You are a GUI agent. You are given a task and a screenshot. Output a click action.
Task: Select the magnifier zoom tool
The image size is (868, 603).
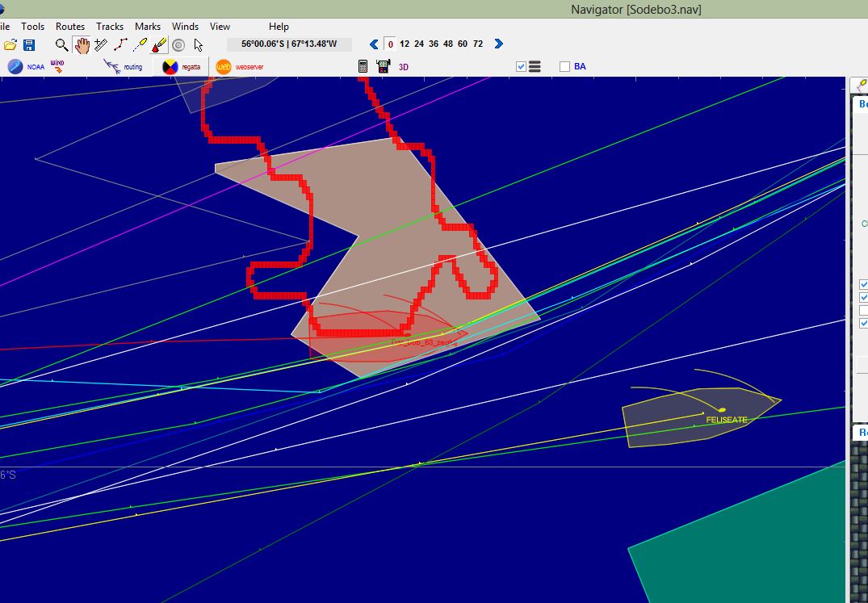tap(61, 44)
